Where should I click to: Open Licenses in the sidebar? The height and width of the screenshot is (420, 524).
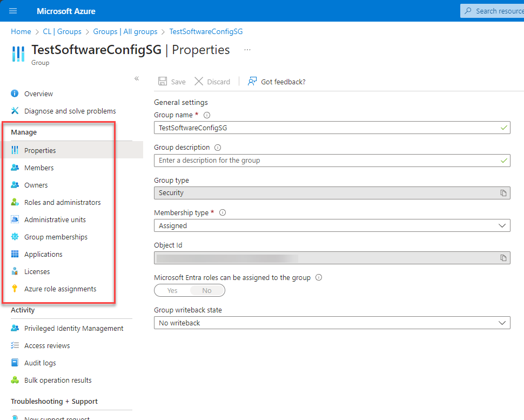click(x=37, y=271)
